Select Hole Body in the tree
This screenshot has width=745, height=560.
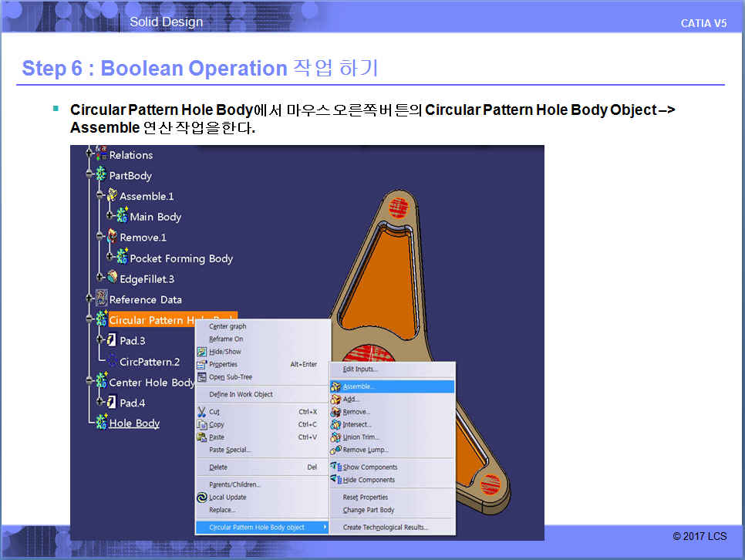(x=134, y=423)
